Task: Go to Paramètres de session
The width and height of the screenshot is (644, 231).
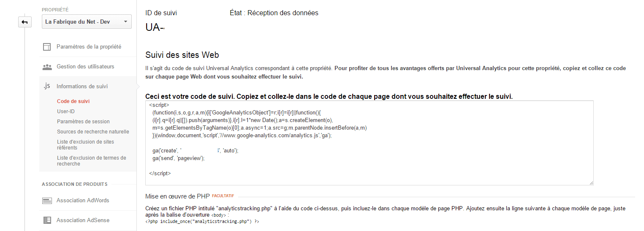Action: 83,122
